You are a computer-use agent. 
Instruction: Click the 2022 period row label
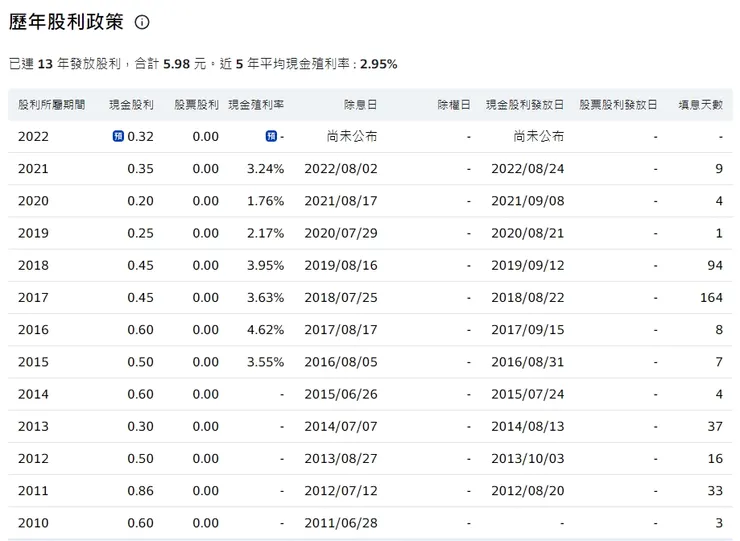pyautogui.click(x=33, y=136)
